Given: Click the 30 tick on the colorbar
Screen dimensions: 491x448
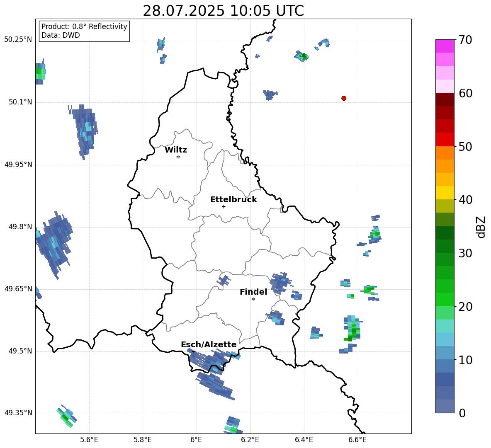Looking at the screenshot, I should [465, 253].
